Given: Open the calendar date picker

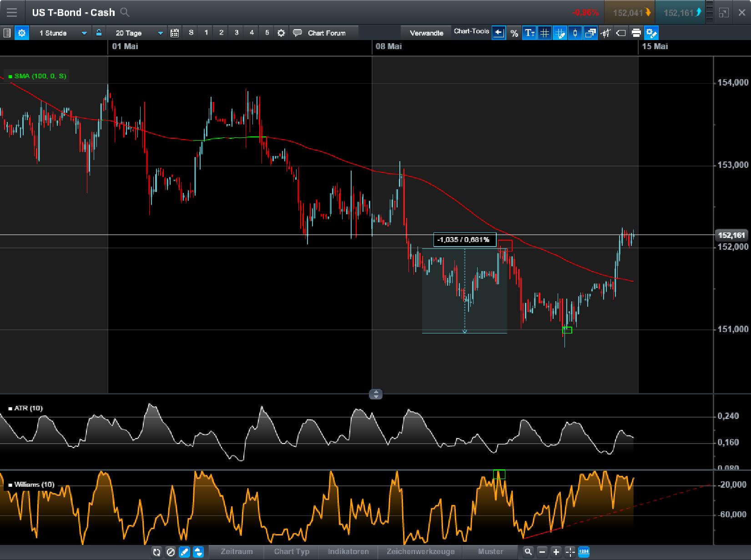Looking at the screenshot, I should [175, 33].
